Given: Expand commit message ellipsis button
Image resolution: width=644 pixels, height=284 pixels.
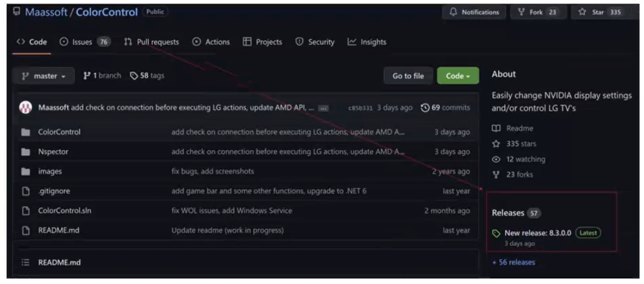Looking at the screenshot, I should pyautogui.click(x=323, y=108).
